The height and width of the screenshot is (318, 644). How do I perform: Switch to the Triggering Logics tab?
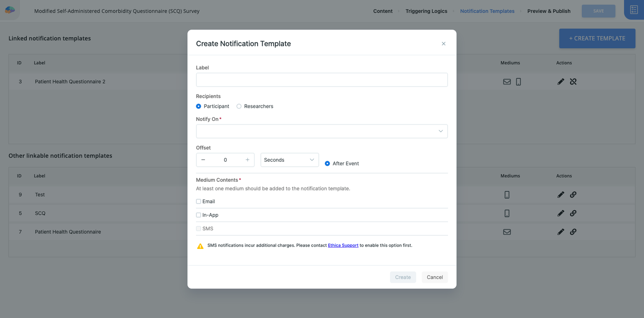pyautogui.click(x=426, y=11)
